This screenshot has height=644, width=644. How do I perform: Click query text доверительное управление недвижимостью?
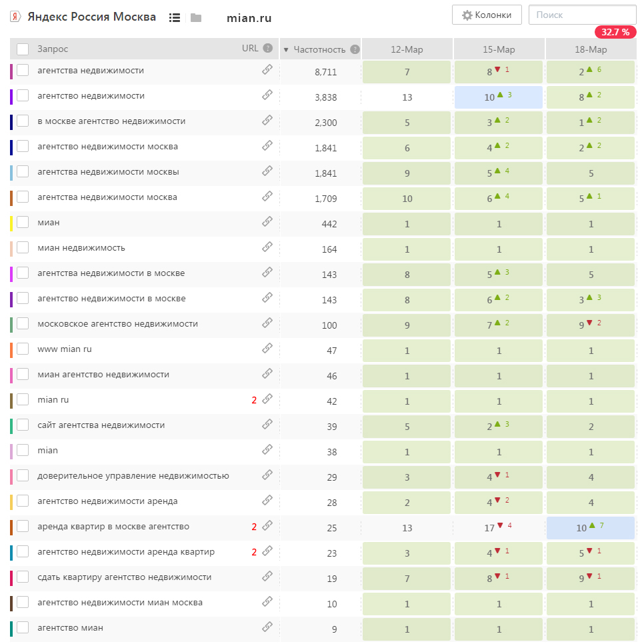pos(133,475)
